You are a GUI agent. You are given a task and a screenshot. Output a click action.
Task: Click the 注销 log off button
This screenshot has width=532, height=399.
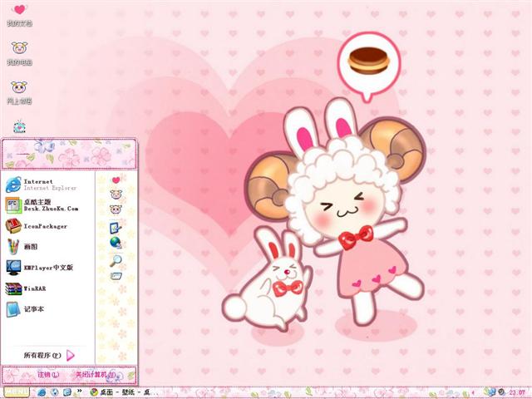pos(47,375)
